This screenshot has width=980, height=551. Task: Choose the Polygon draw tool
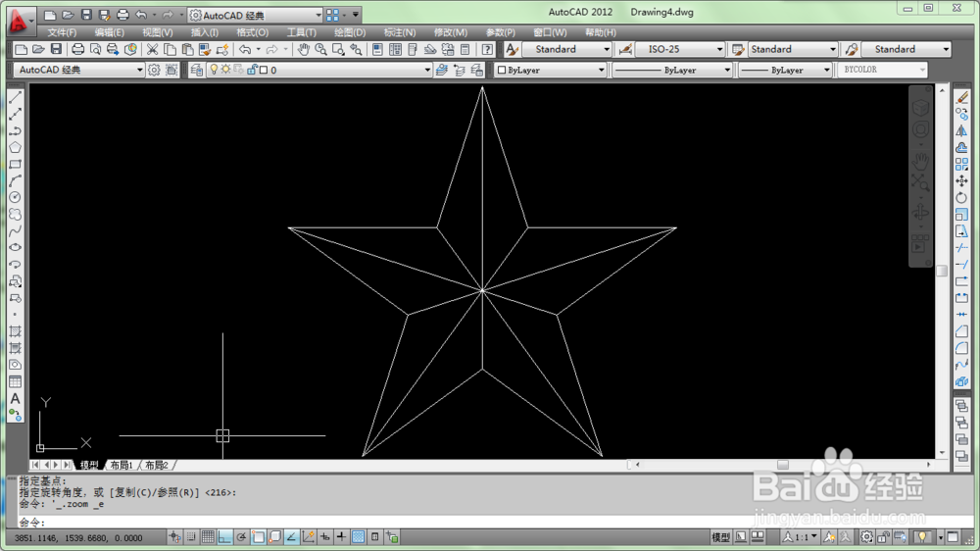click(16, 148)
